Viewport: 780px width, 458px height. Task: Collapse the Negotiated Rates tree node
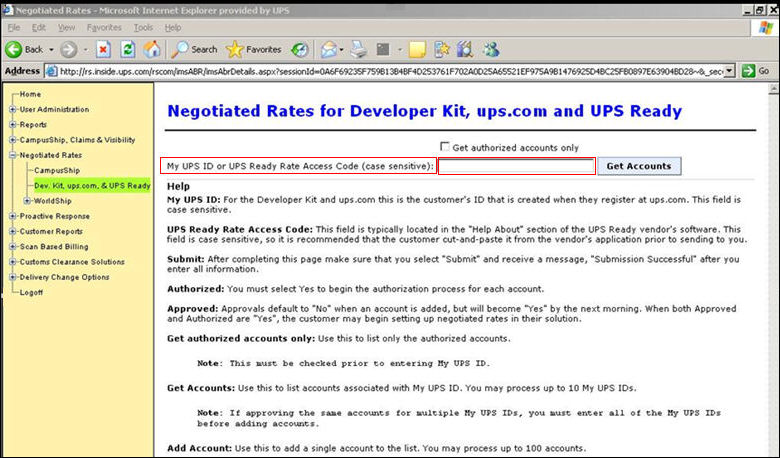click(x=12, y=155)
